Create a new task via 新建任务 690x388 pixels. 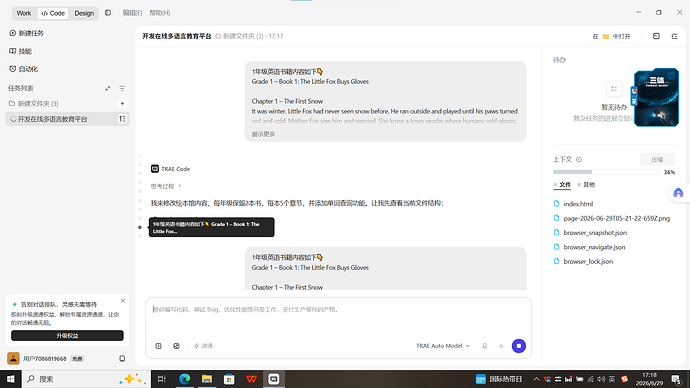pyautogui.click(x=26, y=33)
